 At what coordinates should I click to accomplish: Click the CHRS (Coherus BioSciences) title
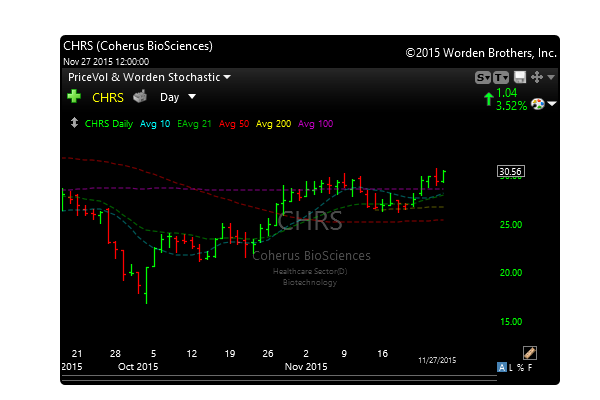138,46
